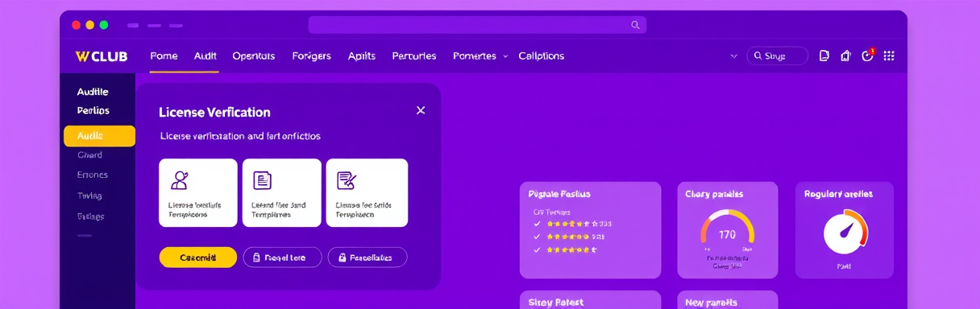Click the yellow Casomild button

pos(198,257)
